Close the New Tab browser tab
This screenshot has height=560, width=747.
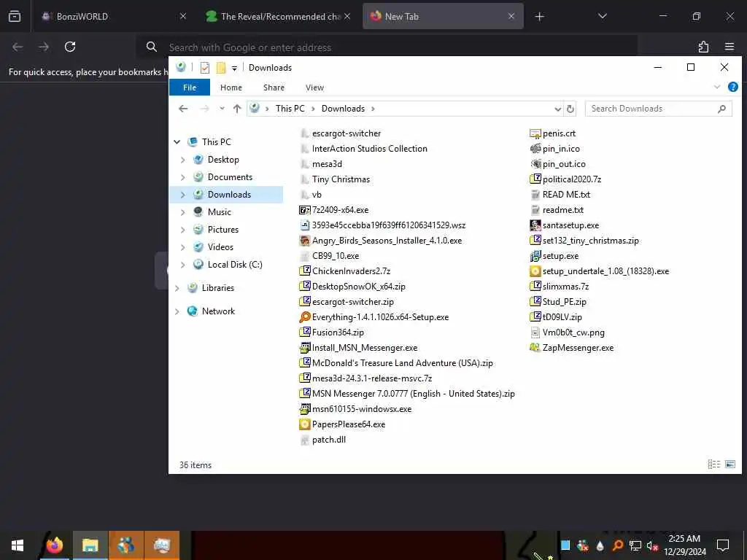(x=511, y=16)
